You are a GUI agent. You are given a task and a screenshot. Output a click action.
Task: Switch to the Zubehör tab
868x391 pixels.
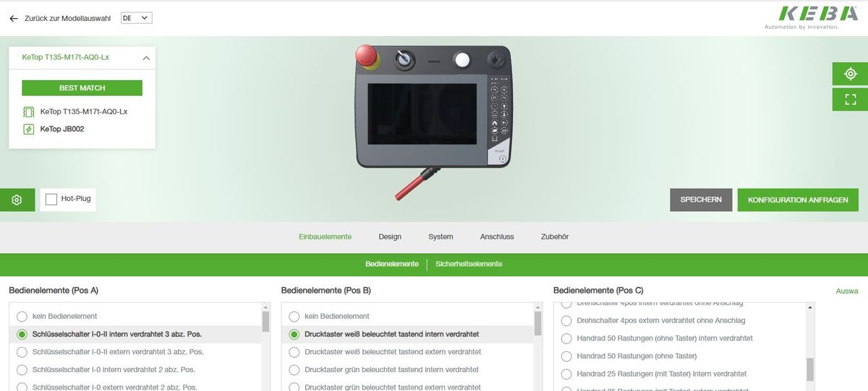pyautogui.click(x=555, y=236)
